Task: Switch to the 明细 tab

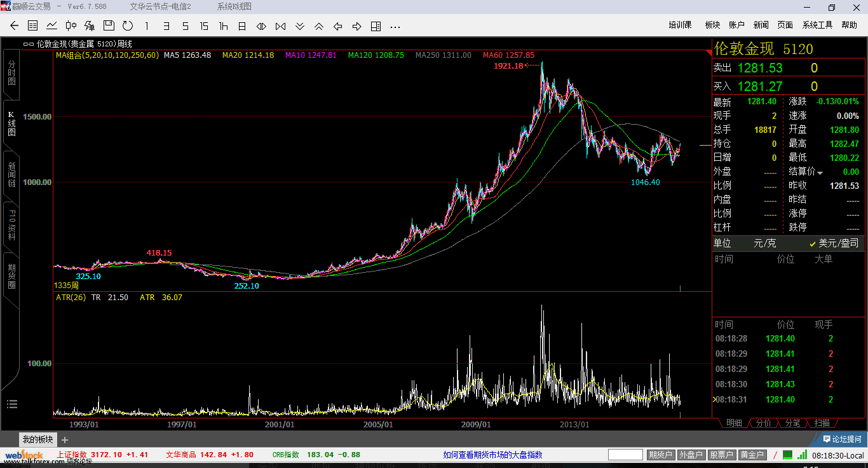Action: (734, 423)
